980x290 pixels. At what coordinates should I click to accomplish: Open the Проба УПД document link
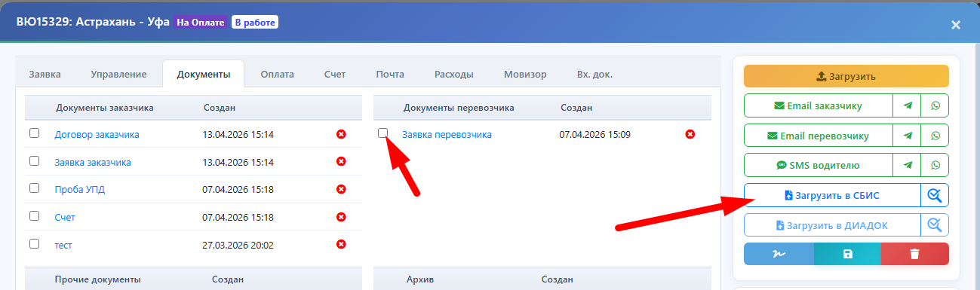point(80,189)
